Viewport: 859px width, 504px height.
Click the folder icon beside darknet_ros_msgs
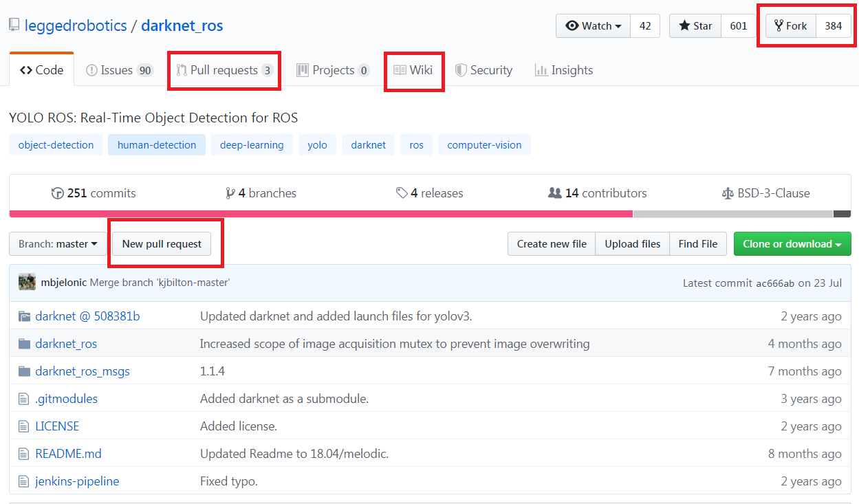[24, 371]
